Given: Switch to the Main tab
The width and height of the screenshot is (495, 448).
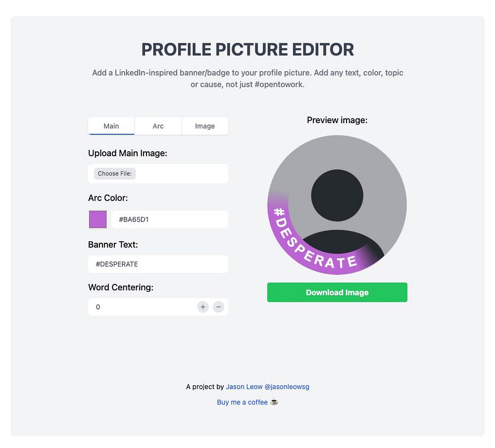Looking at the screenshot, I should (x=111, y=126).
